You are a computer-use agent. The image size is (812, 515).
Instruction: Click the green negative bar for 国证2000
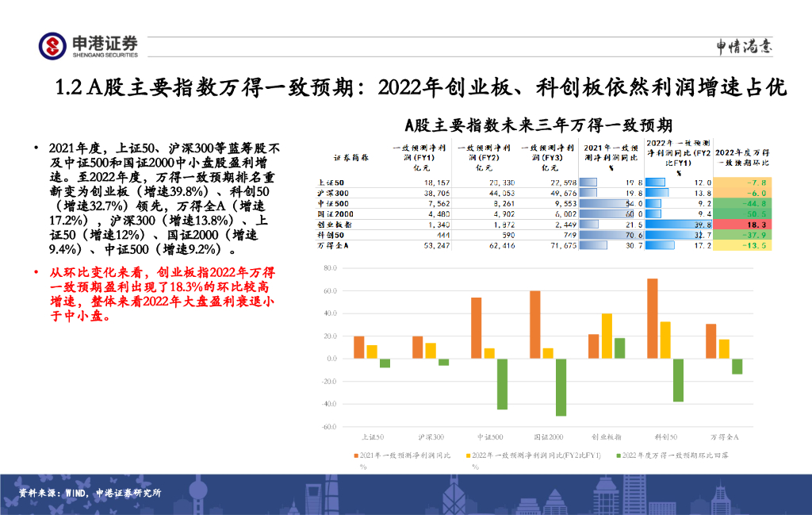[561, 387]
